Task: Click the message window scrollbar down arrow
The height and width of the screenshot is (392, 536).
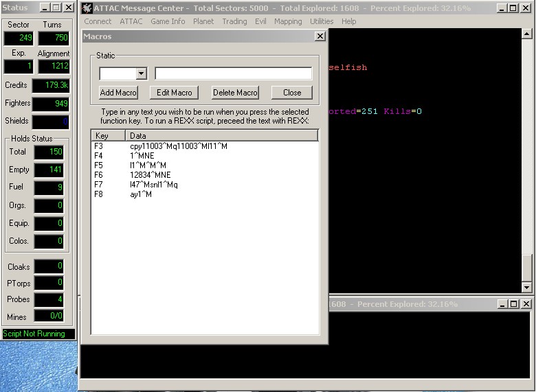Action: coord(527,287)
